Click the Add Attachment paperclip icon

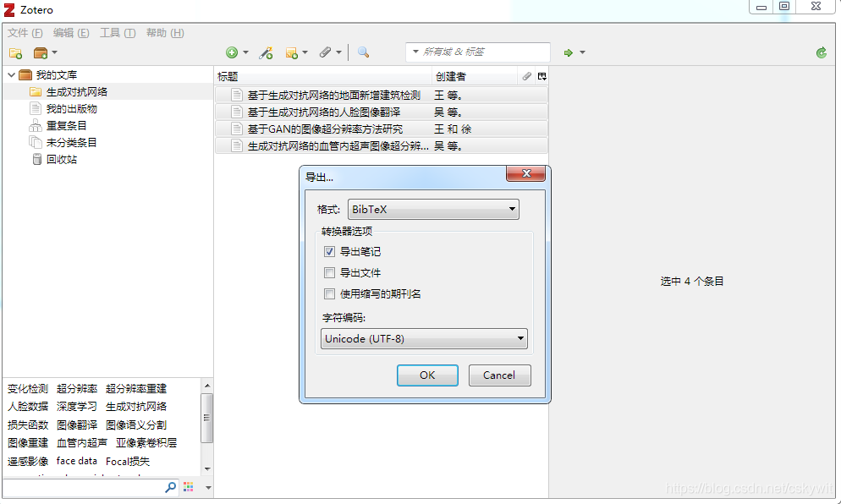click(x=325, y=52)
